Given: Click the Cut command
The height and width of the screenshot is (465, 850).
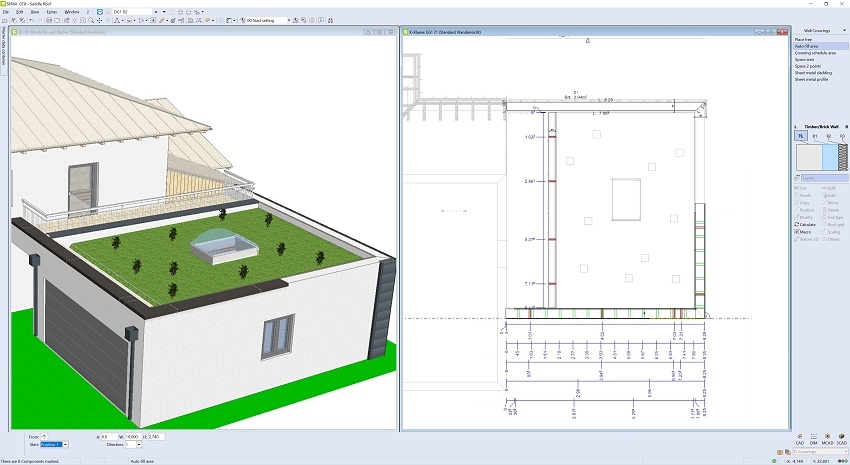Looking at the screenshot, I should click(x=801, y=188).
